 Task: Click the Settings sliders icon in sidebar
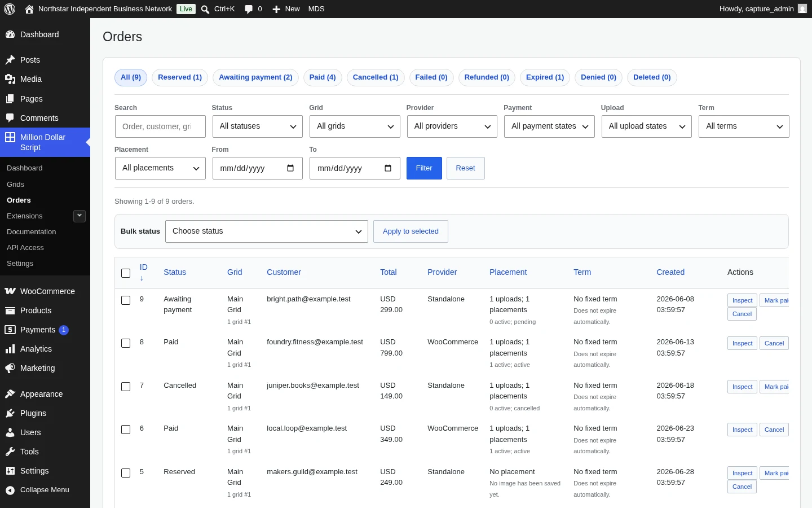10,471
